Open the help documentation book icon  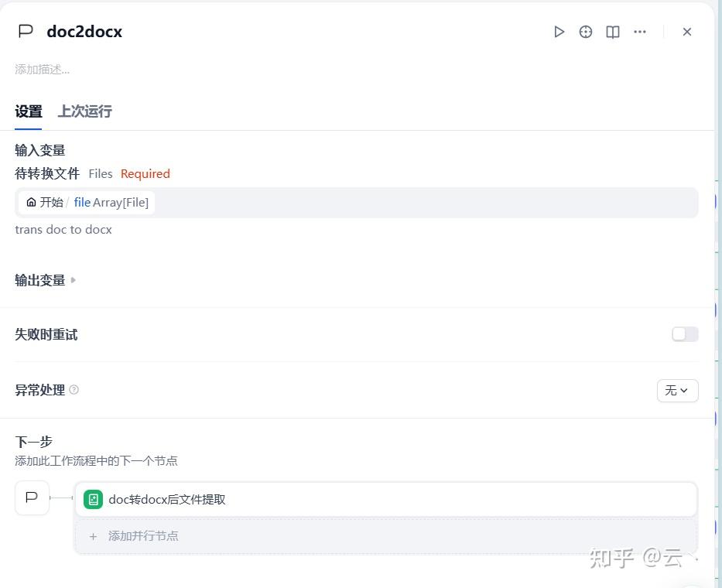pyautogui.click(x=612, y=32)
